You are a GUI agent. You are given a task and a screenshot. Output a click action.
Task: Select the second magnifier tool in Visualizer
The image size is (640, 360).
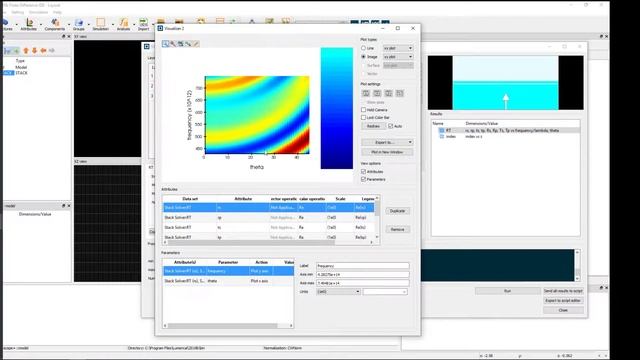(x=173, y=44)
